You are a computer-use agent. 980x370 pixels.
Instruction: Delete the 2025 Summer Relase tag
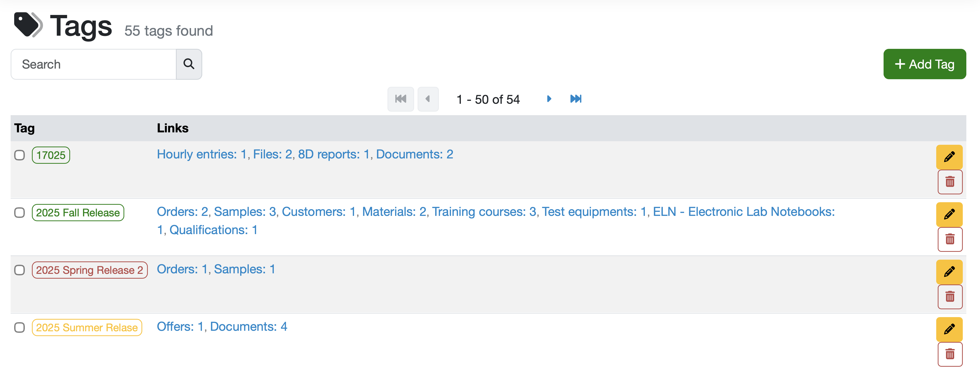[950, 354]
